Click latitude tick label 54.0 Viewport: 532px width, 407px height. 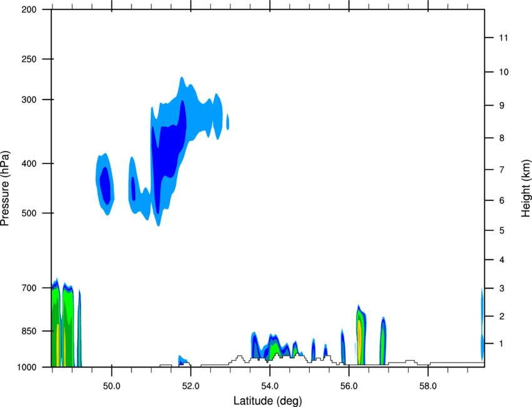coord(270,386)
